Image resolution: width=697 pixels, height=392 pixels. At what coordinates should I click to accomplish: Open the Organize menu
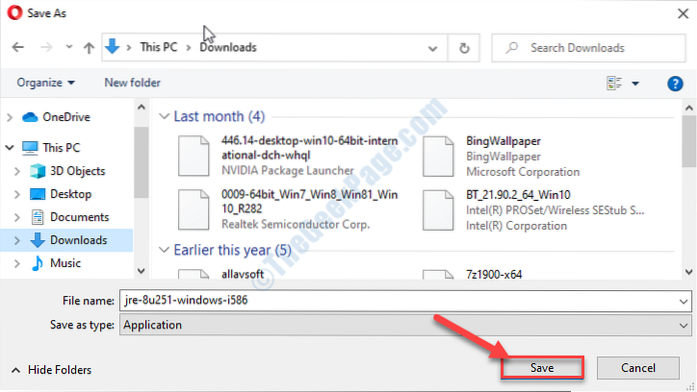click(46, 83)
